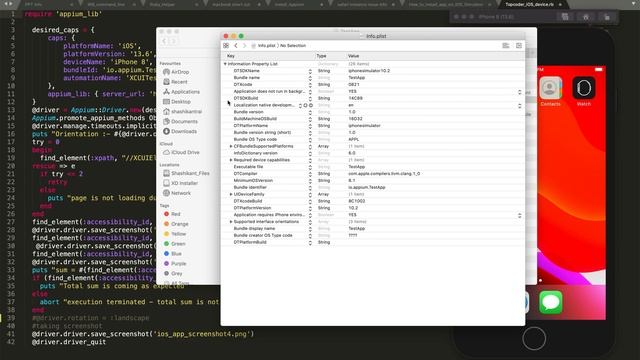Open Shashikant_Files location in Finder
Screen dimensions: 640x360
tap(186, 173)
